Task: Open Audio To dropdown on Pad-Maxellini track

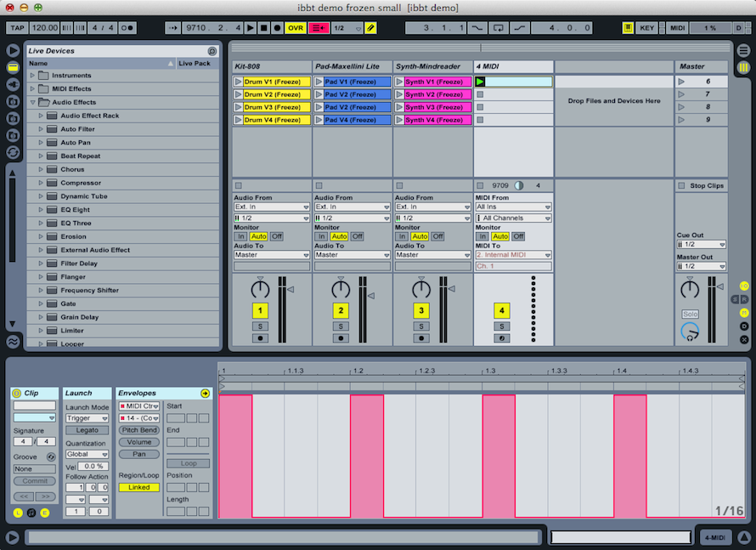Action: [x=352, y=255]
